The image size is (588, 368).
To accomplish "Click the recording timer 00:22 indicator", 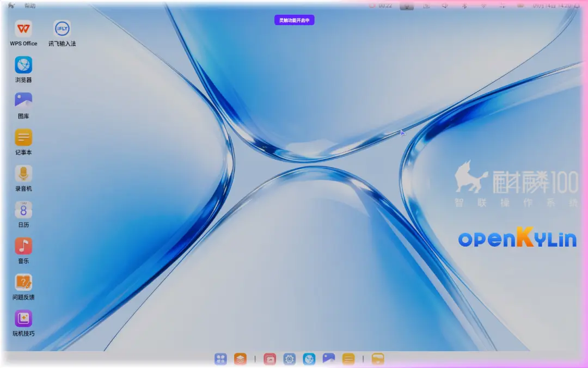I will 381,5.
